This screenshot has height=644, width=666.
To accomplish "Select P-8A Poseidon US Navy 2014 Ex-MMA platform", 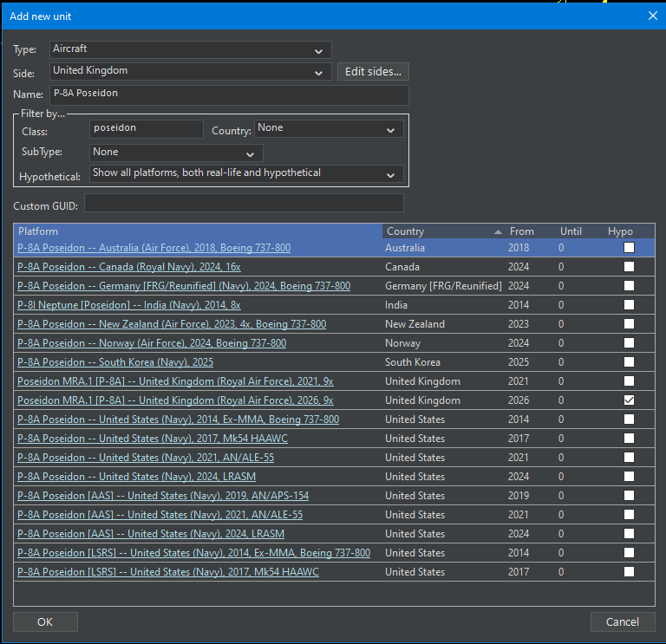I will tap(178, 420).
